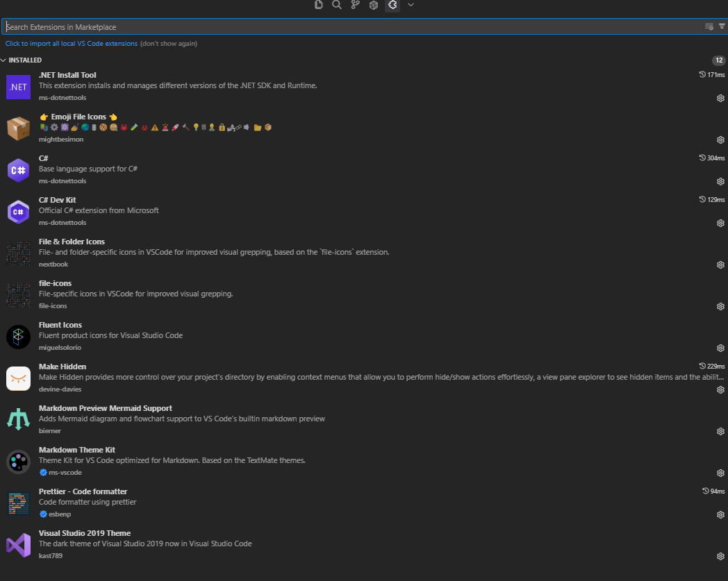Click the 304ms activation time for C#
The width and height of the screenshot is (728, 581).
point(712,158)
